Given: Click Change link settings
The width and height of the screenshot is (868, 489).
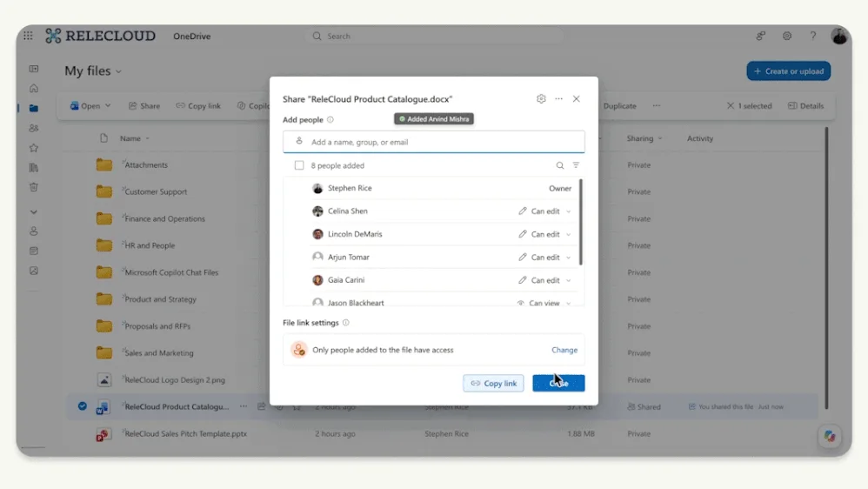Looking at the screenshot, I should 564,350.
